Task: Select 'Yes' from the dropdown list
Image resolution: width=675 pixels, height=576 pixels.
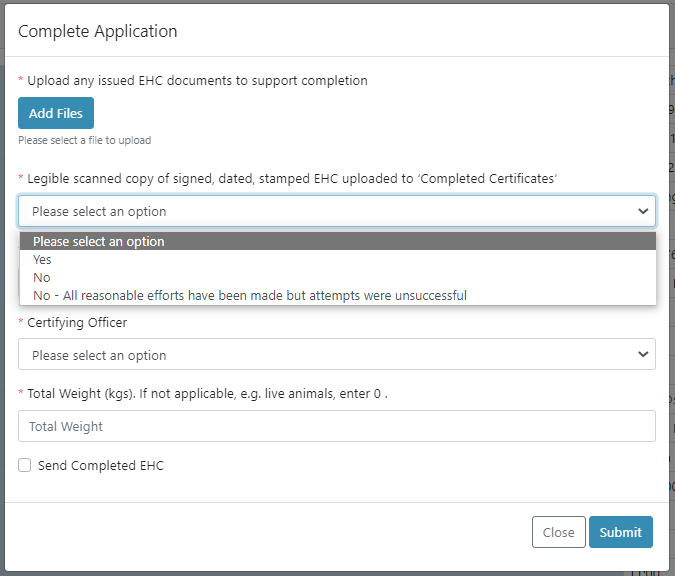Action: pos(338,259)
